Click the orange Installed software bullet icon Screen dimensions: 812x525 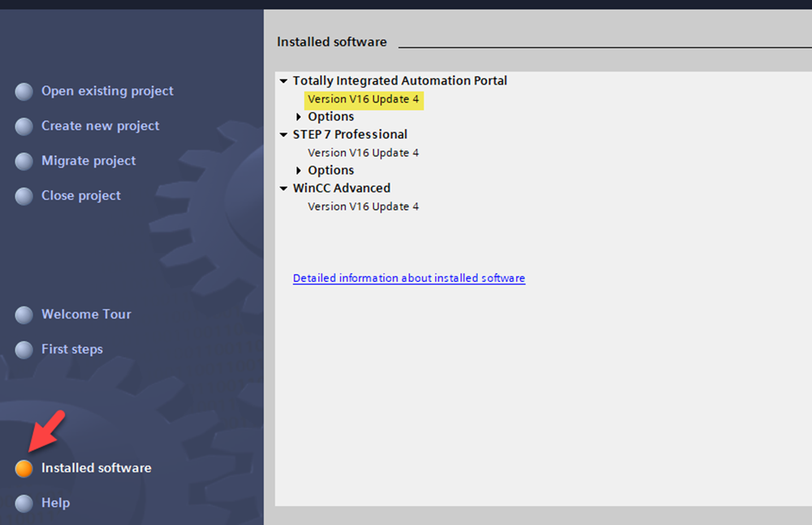tap(24, 468)
